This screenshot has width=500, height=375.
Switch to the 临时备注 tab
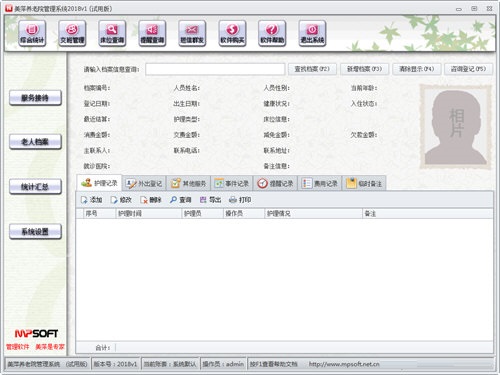coord(364,184)
